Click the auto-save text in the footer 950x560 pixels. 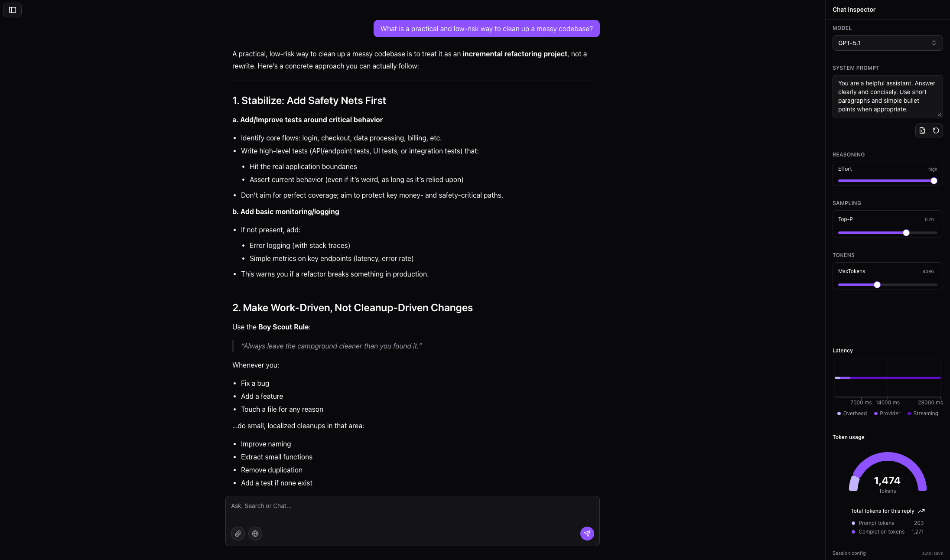[x=932, y=553]
